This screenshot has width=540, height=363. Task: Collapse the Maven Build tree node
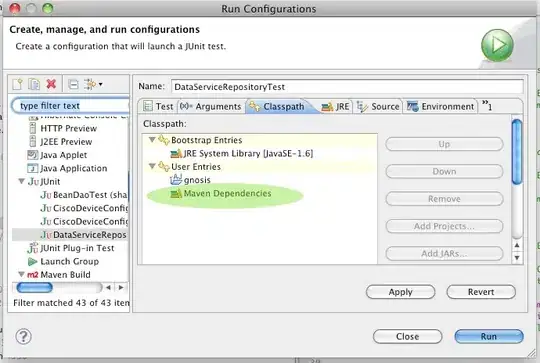click(x=21, y=274)
